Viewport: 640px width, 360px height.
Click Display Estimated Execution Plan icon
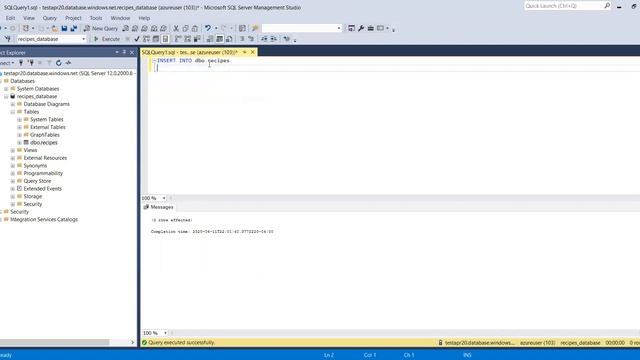point(147,39)
